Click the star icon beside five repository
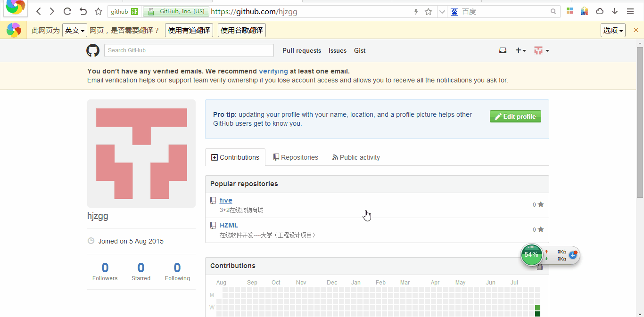 click(541, 204)
